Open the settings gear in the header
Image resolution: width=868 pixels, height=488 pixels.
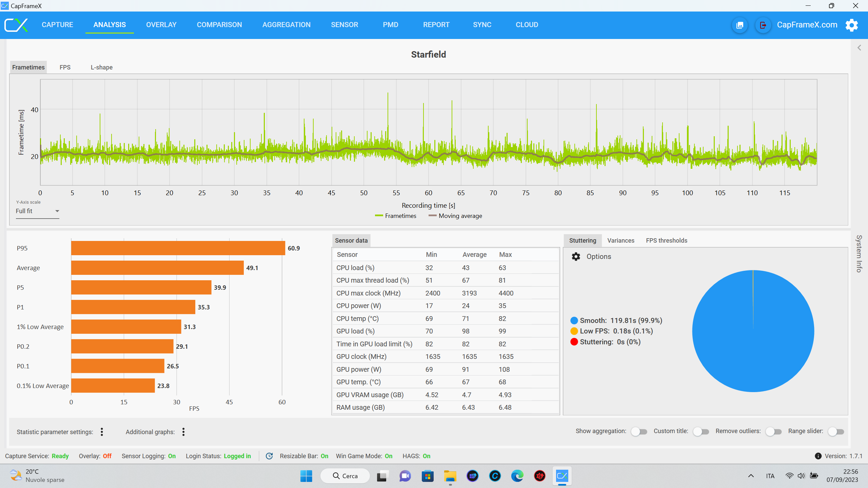[x=851, y=25]
